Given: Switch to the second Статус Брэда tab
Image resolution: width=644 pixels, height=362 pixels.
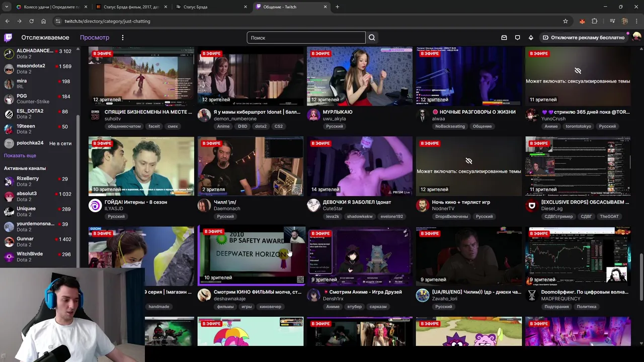Looking at the screenshot, I should [x=211, y=7].
